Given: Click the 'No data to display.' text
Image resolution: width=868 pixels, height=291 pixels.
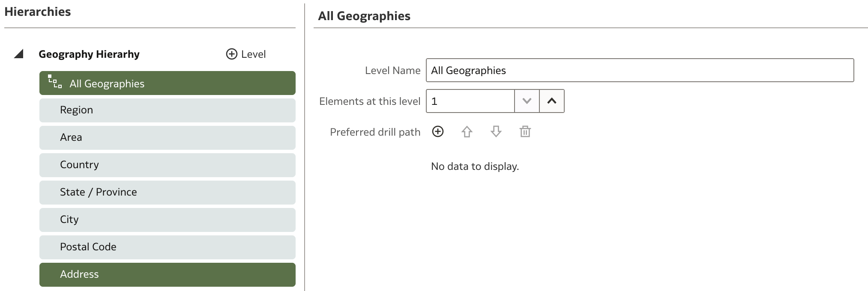Looking at the screenshot, I should [475, 166].
